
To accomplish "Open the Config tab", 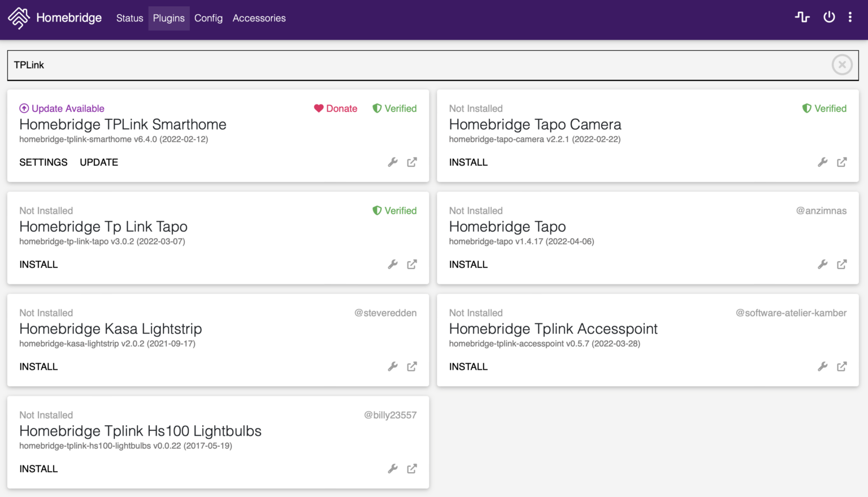I will tap(209, 18).
